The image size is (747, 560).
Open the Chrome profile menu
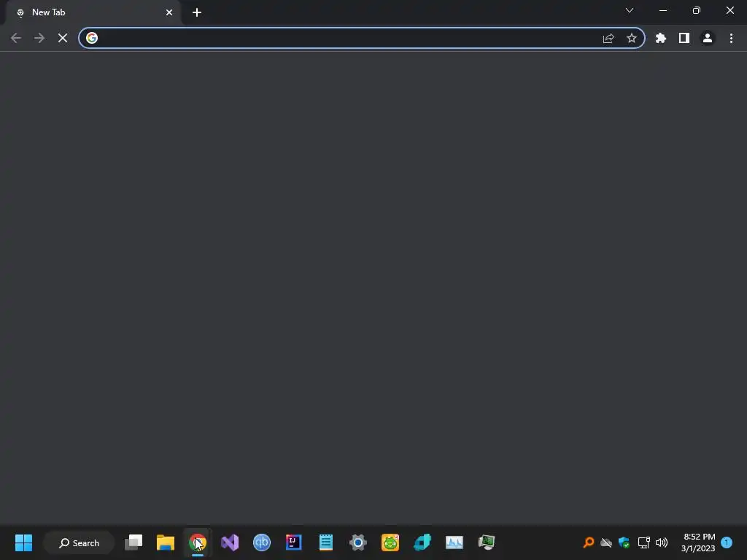point(708,38)
